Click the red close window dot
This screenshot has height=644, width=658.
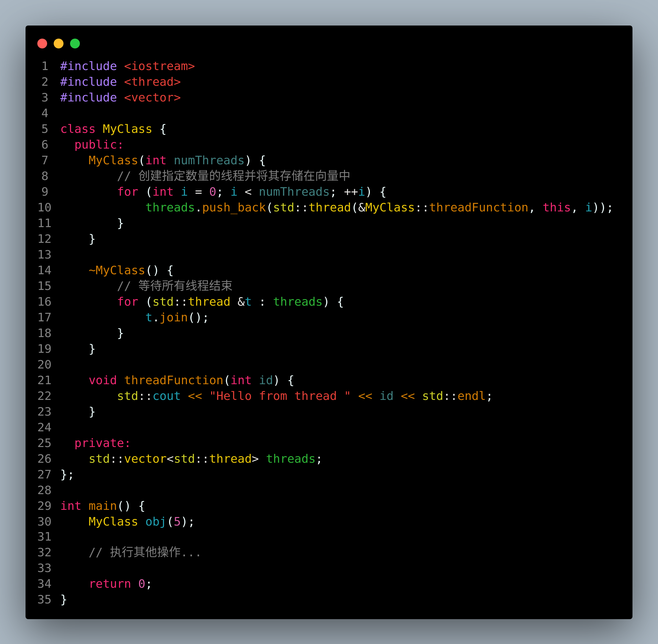(42, 44)
